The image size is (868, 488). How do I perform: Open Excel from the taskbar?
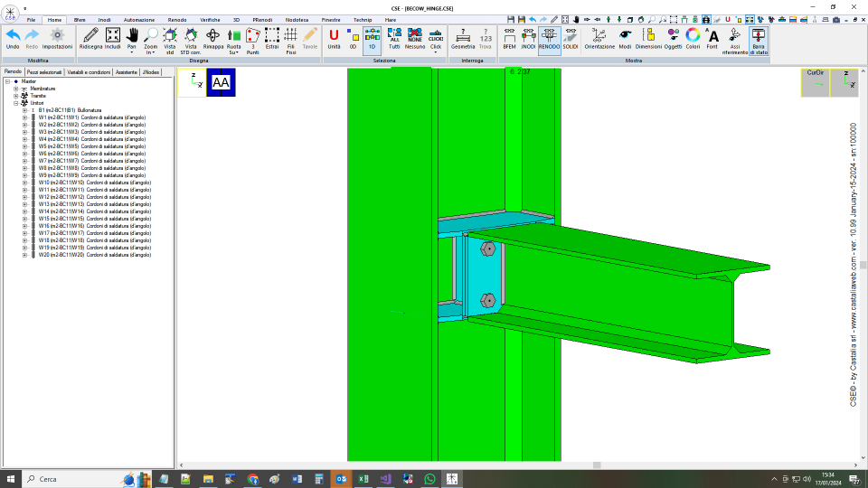pyautogui.click(x=363, y=479)
